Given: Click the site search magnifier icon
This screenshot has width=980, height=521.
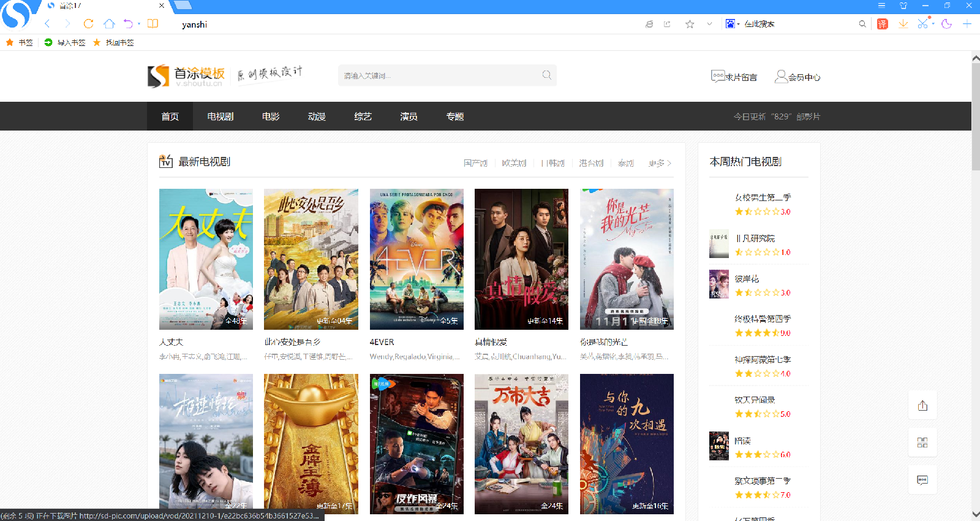Looking at the screenshot, I should click(546, 75).
